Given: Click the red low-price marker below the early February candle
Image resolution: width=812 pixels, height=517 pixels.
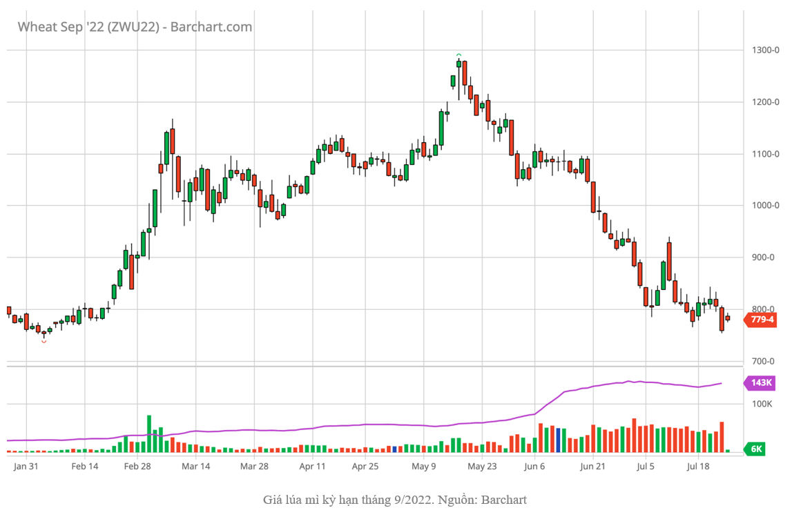Looking at the screenshot, I should click(x=44, y=341).
